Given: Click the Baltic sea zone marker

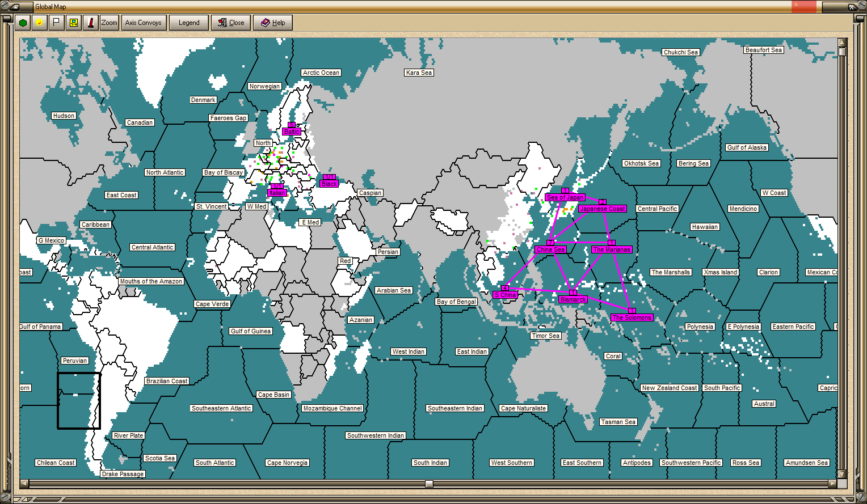Looking at the screenshot, I should click(292, 131).
